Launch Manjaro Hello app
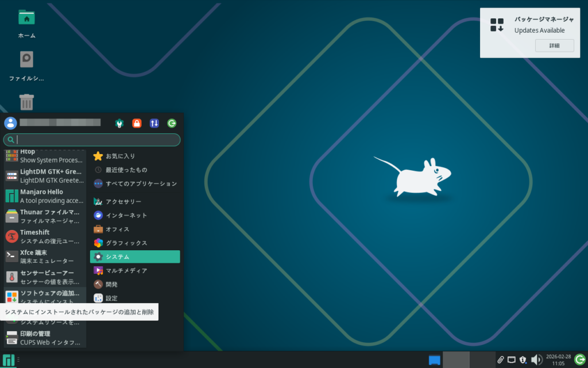The height and width of the screenshot is (368, 588). tap(45, 196)
